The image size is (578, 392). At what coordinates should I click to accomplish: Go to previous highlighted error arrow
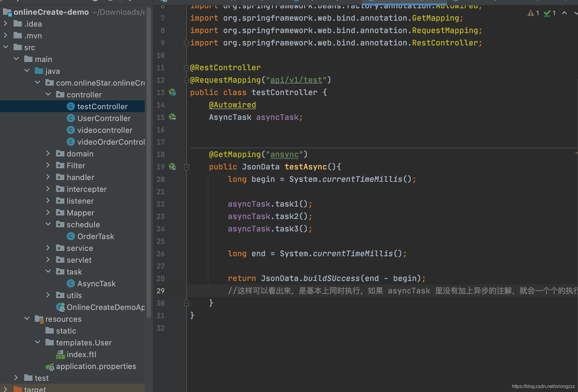[564, 13]
